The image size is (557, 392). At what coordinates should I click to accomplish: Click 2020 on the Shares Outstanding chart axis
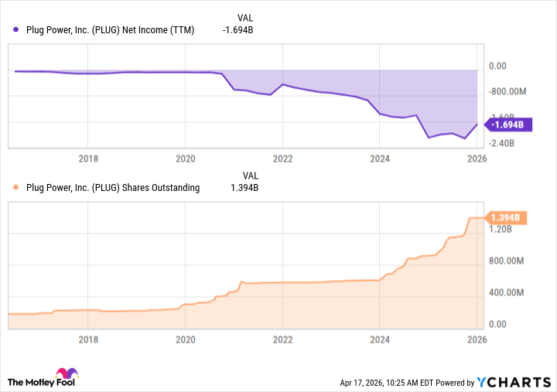click(186, 339)
